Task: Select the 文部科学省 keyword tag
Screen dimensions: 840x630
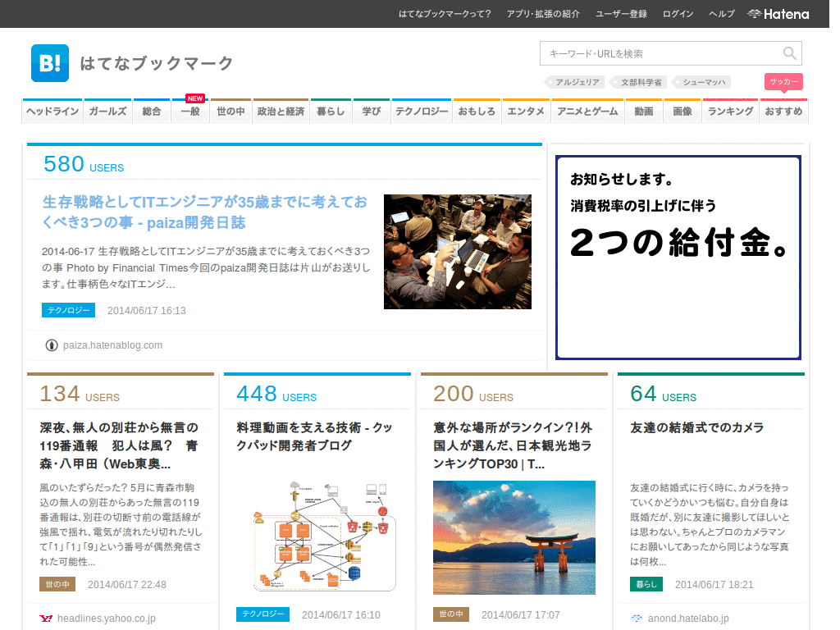Action: pos(638,82)
